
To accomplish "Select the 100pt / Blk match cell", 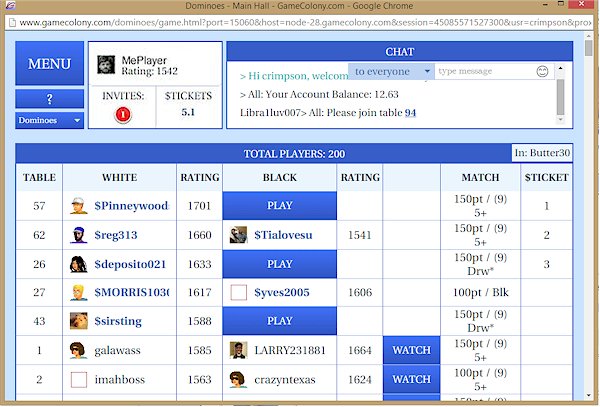I will pos(481,293).
